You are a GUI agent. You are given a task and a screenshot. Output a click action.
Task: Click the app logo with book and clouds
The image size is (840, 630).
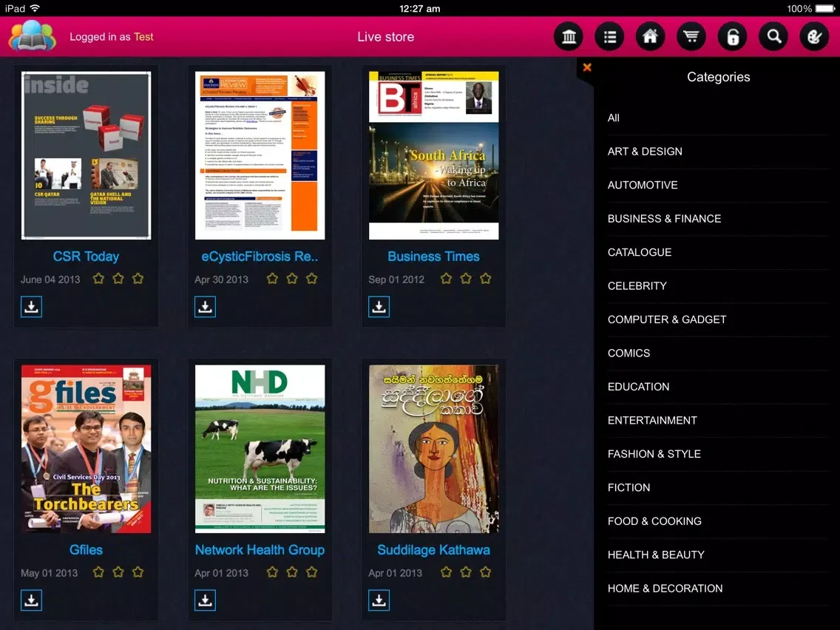coord(32,36)
